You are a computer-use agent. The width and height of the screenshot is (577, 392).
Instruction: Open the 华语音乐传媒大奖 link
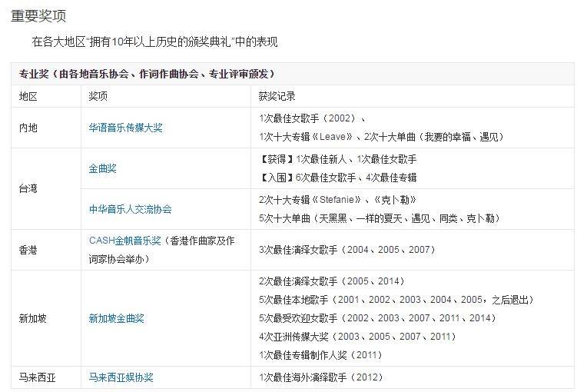point(125,128)
